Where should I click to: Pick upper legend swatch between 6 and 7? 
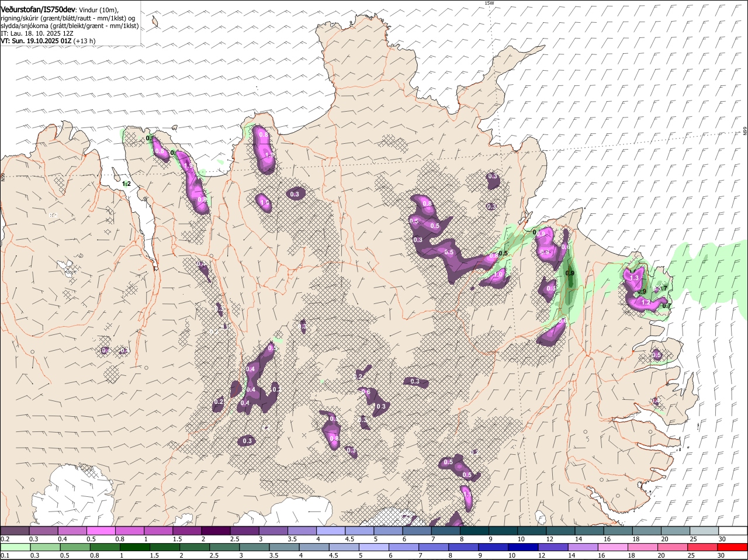[x=417, y=530]
